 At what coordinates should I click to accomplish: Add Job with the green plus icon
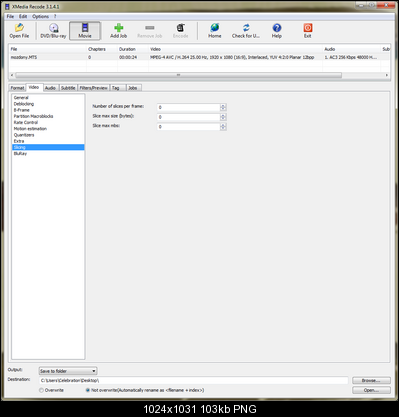pos(119,31)
